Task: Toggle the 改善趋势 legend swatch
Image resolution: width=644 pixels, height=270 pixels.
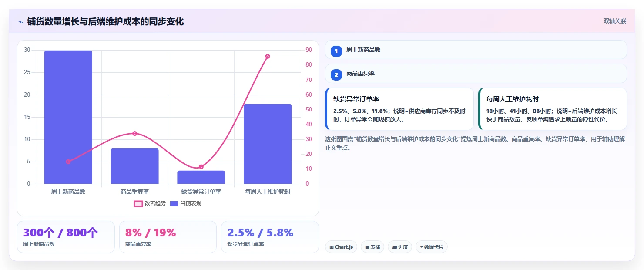Action: tap(138, 203)
